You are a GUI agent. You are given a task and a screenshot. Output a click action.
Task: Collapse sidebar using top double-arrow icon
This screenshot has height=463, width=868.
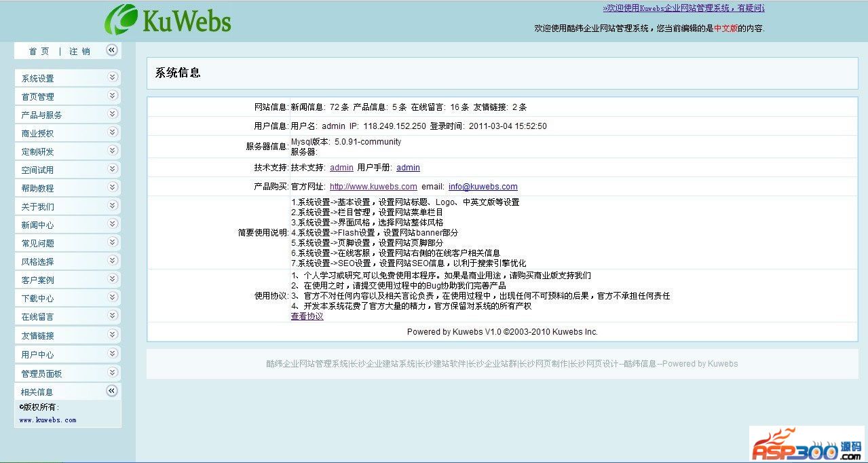point(112,50)
